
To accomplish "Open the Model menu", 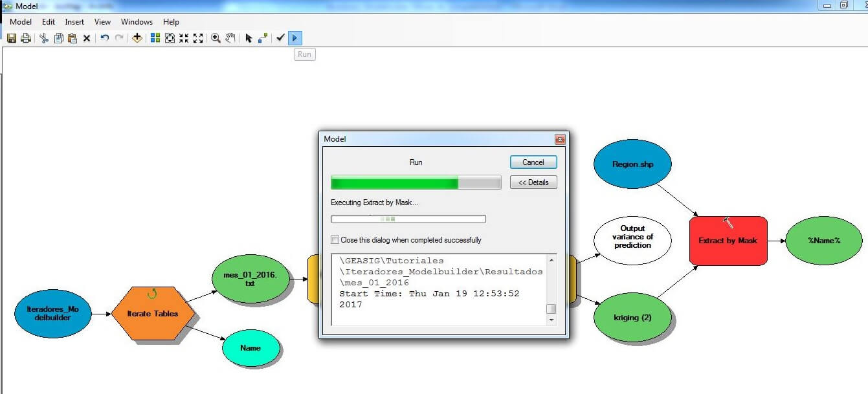I will coord(21,22).
